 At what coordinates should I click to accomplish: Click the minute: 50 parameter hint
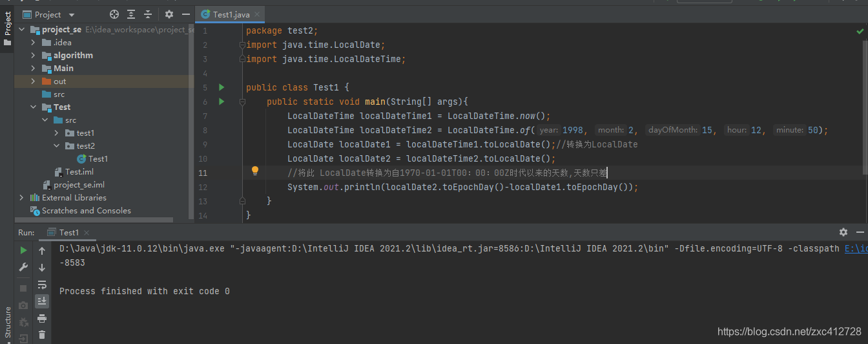point(796,130)
